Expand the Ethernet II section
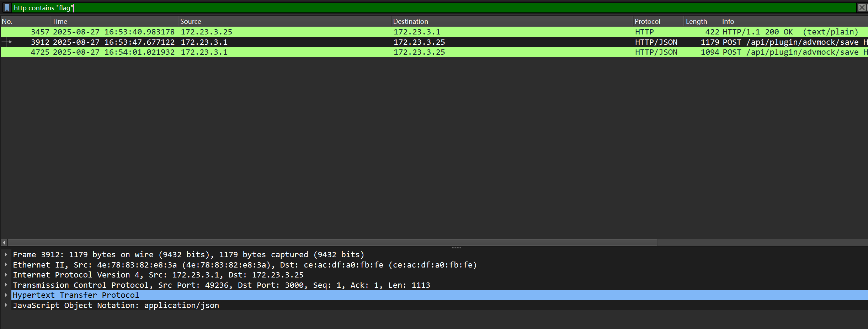This screenshot has width=868, height=329. (x=6, y=265)
